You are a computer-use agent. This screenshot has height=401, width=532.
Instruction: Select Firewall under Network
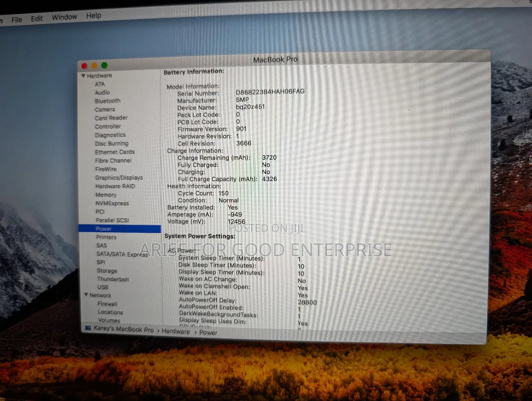[x=107, y=304]
